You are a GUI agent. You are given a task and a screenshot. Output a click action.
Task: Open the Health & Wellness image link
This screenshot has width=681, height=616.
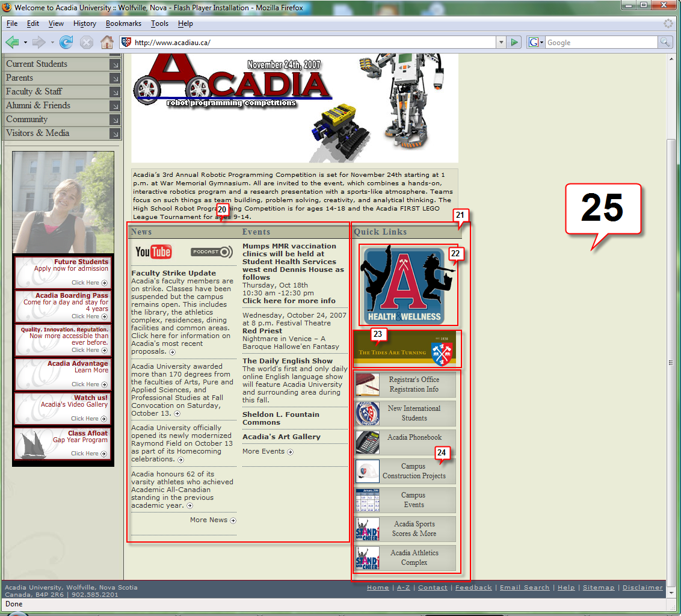coord(408,285)
